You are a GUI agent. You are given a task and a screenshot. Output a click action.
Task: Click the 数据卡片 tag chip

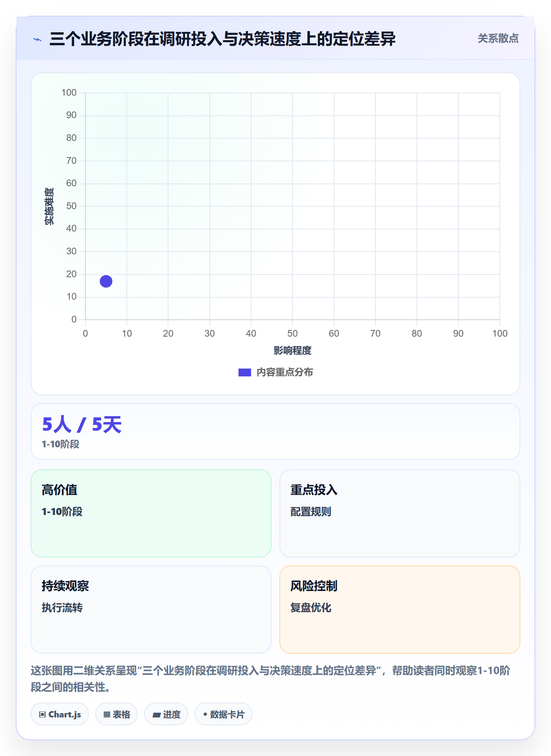tap(224, 714)
